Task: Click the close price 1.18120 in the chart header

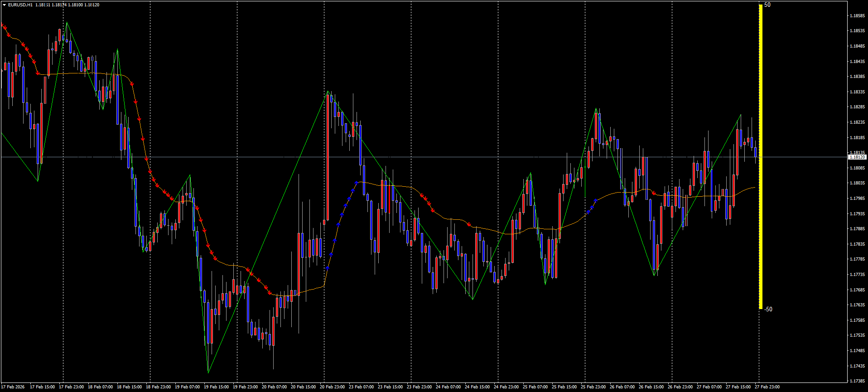Action: (92, 5)
